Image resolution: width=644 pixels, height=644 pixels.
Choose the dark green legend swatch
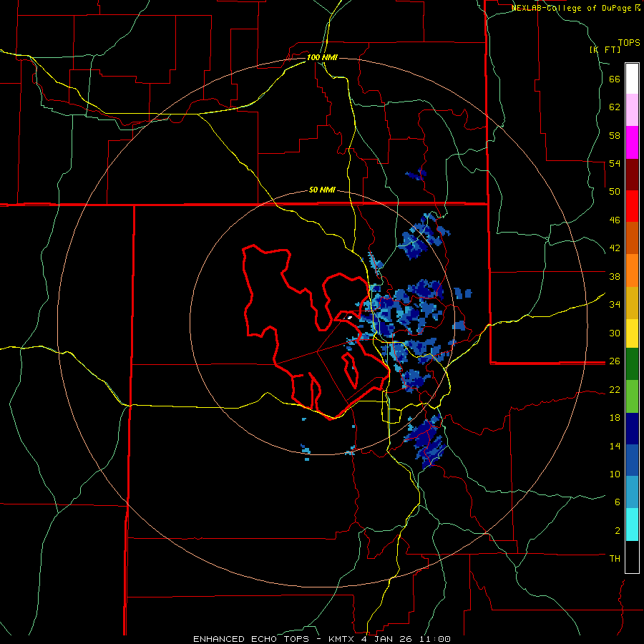[632, 364]
